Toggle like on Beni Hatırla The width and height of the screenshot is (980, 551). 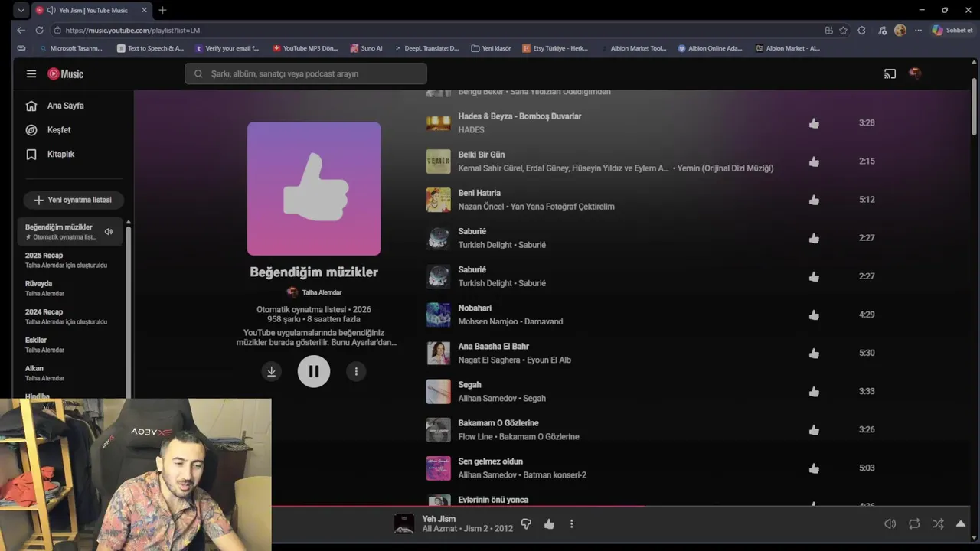click(x=814, y=200)
